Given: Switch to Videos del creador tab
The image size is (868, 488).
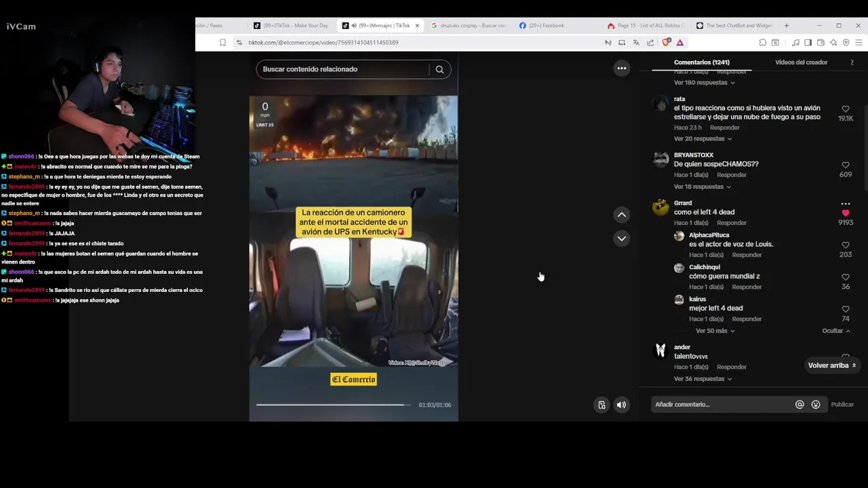Looking at the screenshot, I should (x=801, y=62).
